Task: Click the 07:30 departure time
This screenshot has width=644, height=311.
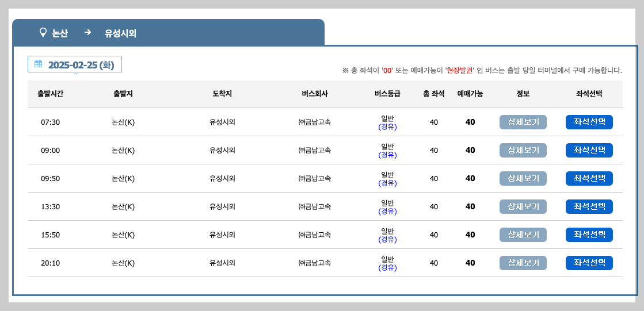Action: 51,122
